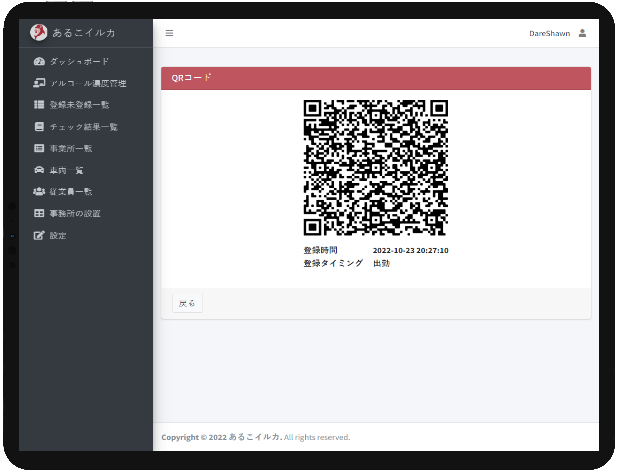Click the car icon for 車両一覧

39,170
